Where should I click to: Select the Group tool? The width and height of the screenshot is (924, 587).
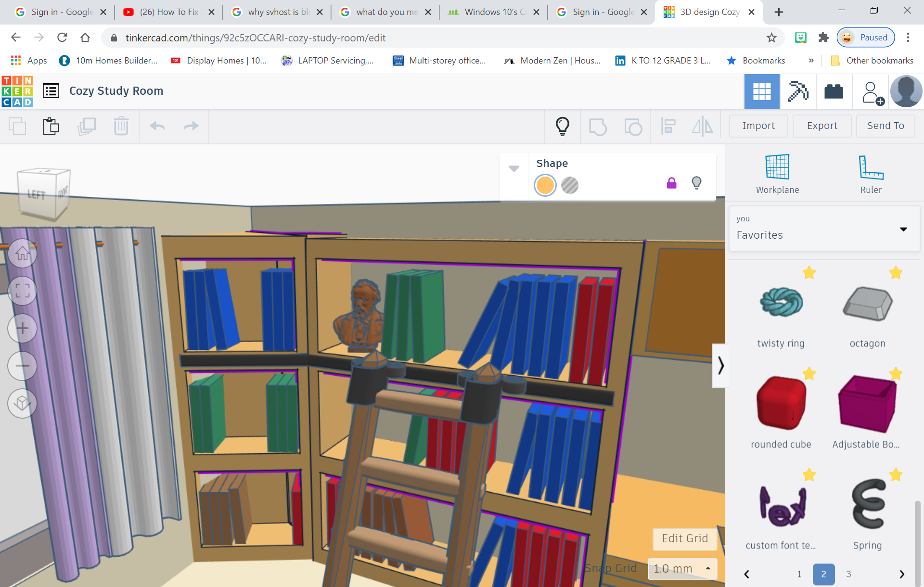[x=598, y=126]
